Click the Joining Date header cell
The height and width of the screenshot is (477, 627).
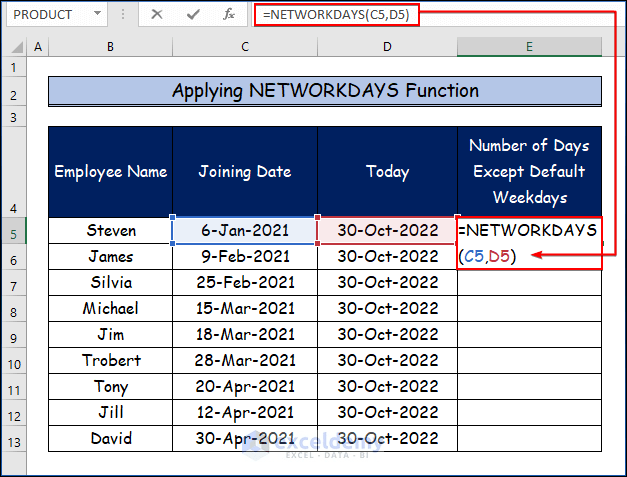coord(245,172)
